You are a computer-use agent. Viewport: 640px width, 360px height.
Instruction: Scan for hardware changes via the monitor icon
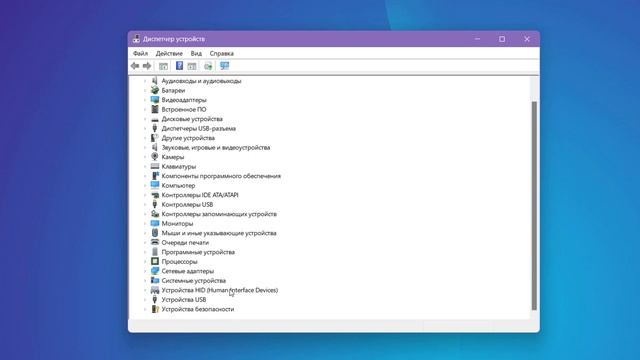pyautogui.click(x=224, y=65)
